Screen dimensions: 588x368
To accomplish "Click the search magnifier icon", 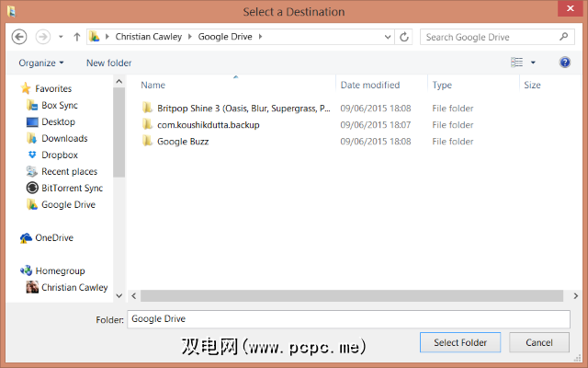I will pyautogui.click(x=563, y=37).
